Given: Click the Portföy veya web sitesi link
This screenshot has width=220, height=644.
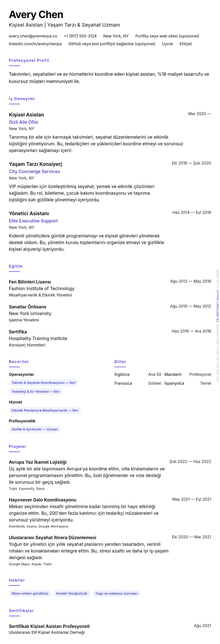Looking at the screenshot, I should click(167, 36).
